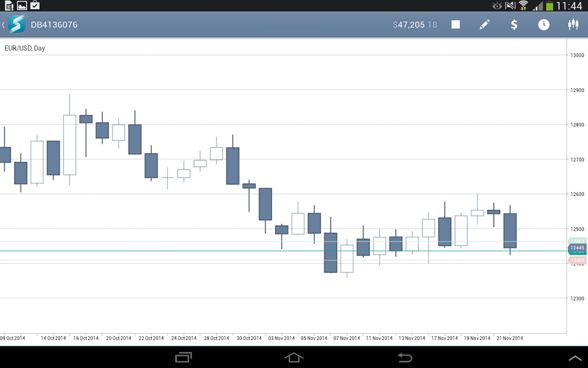Open the pencil drawing tool
The width and height of the screenshot is (588, 368).
[484, 25]
